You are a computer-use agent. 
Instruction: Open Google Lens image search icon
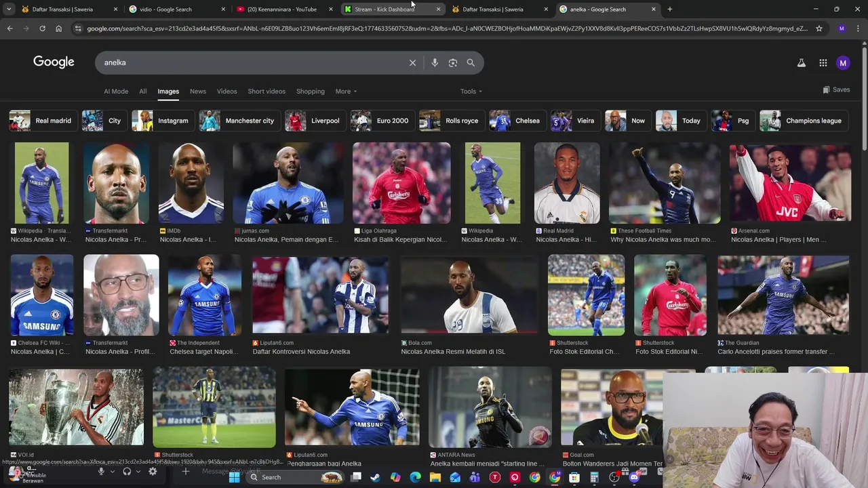(x=453, y=62)
